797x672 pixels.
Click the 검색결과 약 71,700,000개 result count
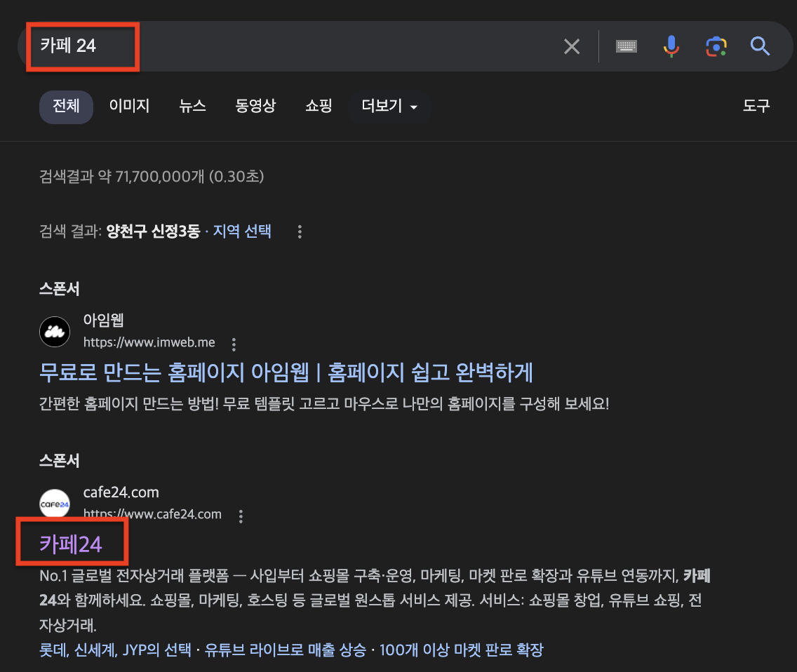[x=152, y=176]
